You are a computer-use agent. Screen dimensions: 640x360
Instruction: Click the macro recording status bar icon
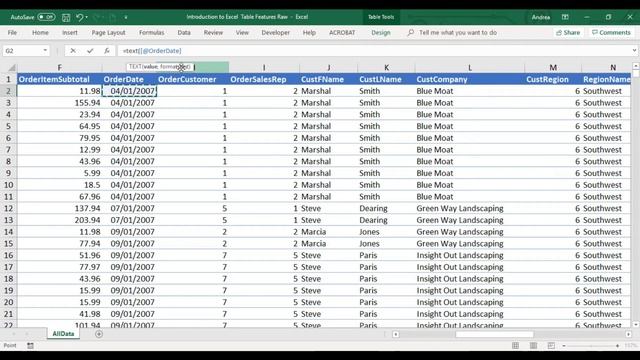31,346
